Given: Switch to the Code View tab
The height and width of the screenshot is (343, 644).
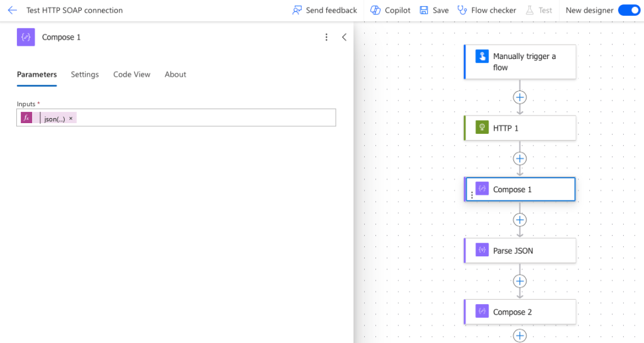Looking at the screenshot, I should 131,74.
